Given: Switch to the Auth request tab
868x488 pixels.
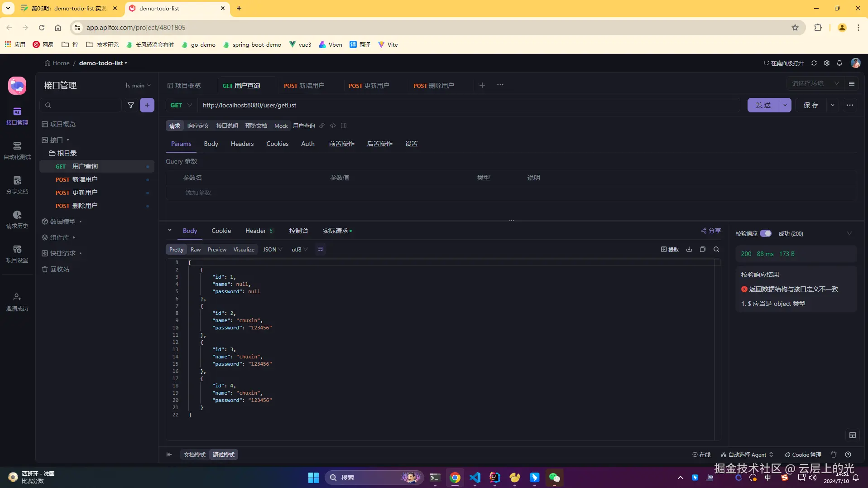Looking at the screenshot, I should point(308,144).
